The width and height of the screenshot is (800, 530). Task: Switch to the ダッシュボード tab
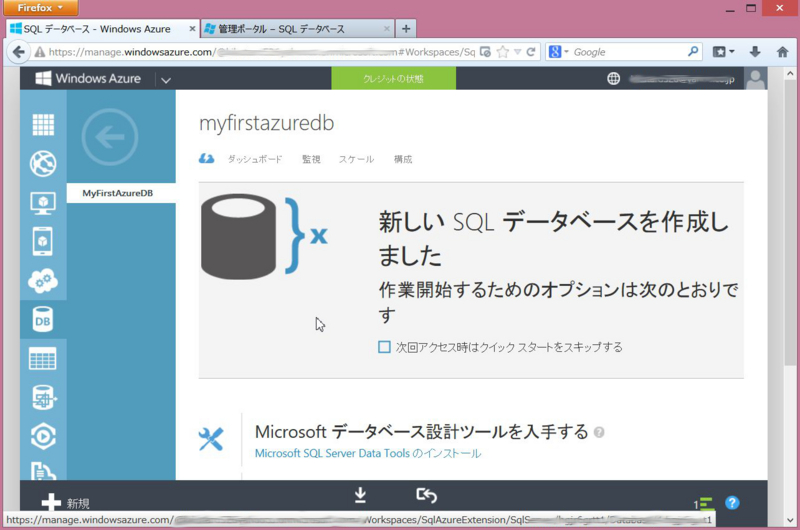(x=255, y=159)
